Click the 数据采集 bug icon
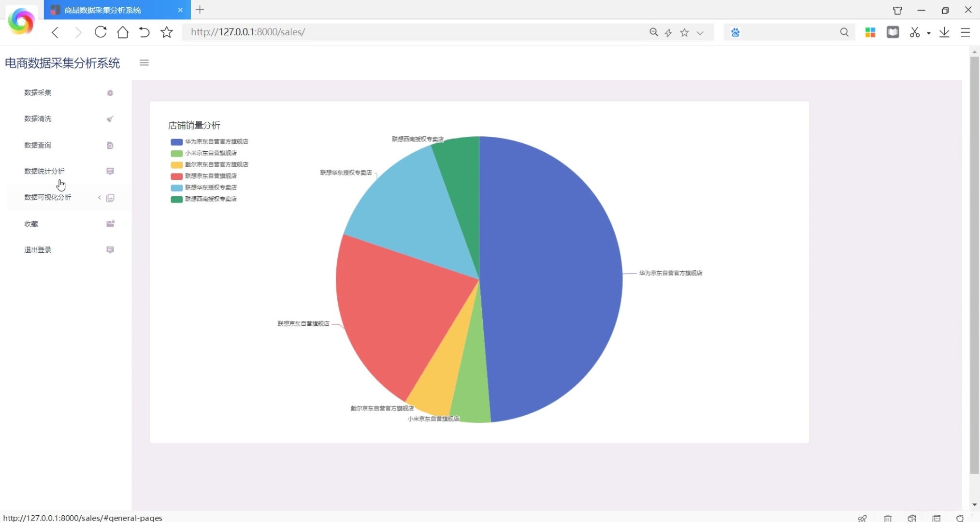The height and width of the screenshot is (522, 980). click(110, 93)
